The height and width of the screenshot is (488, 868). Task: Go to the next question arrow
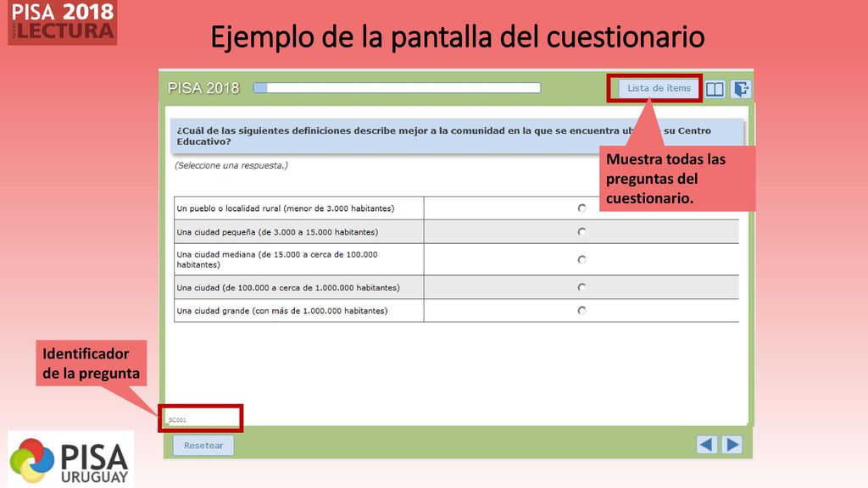pos(732,444)
